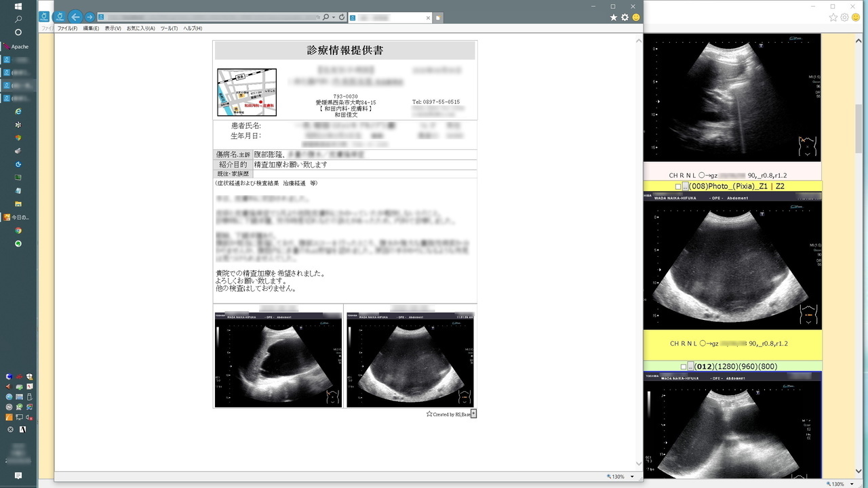Select the radio circle in the first CH R N L row
Screen dimensions: 868x488
pyautogui.click(x=702, y=175)
